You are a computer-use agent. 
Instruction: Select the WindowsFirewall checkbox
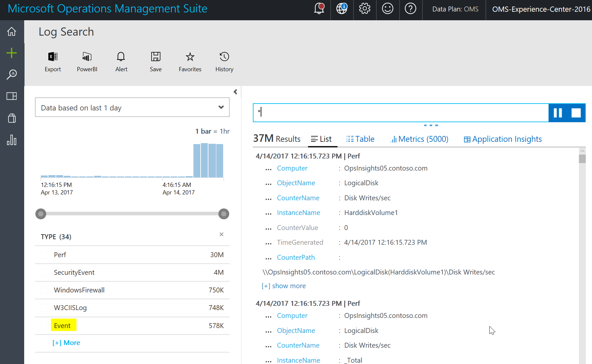[x=45, y=290]
